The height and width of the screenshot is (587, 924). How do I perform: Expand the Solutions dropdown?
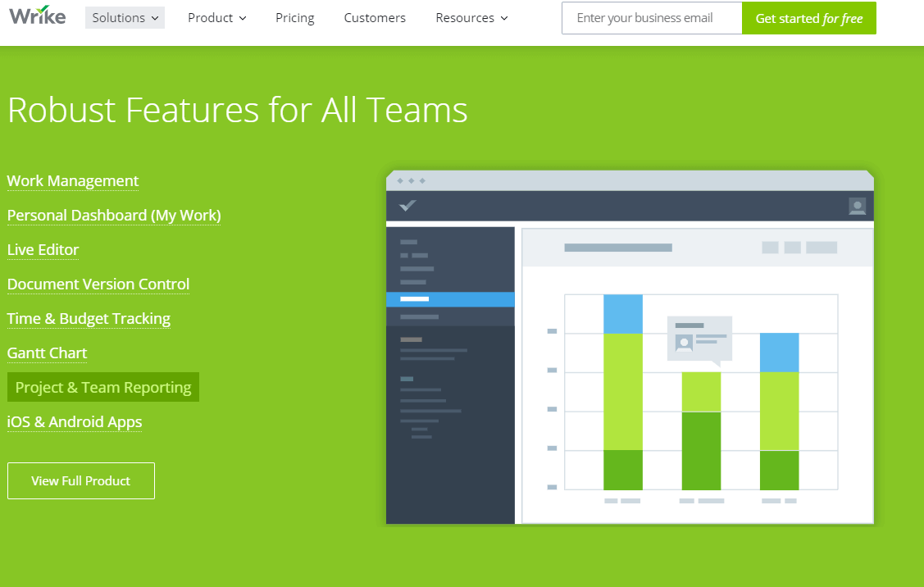pos(125,17)
